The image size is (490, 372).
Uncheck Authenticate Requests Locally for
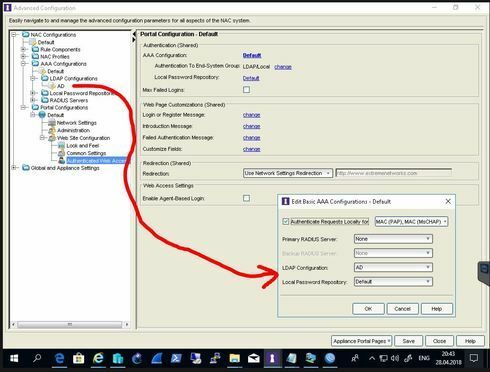click(x=285, y=221)
